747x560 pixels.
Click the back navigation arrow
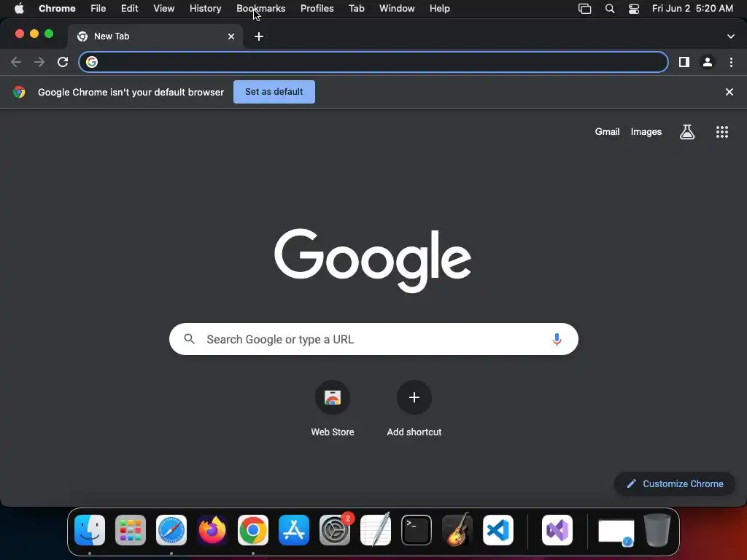pos(16,62)
